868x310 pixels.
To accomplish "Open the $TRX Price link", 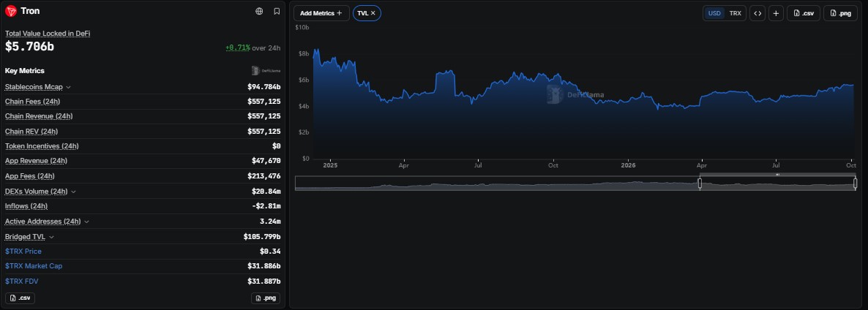I will (23, 252).
